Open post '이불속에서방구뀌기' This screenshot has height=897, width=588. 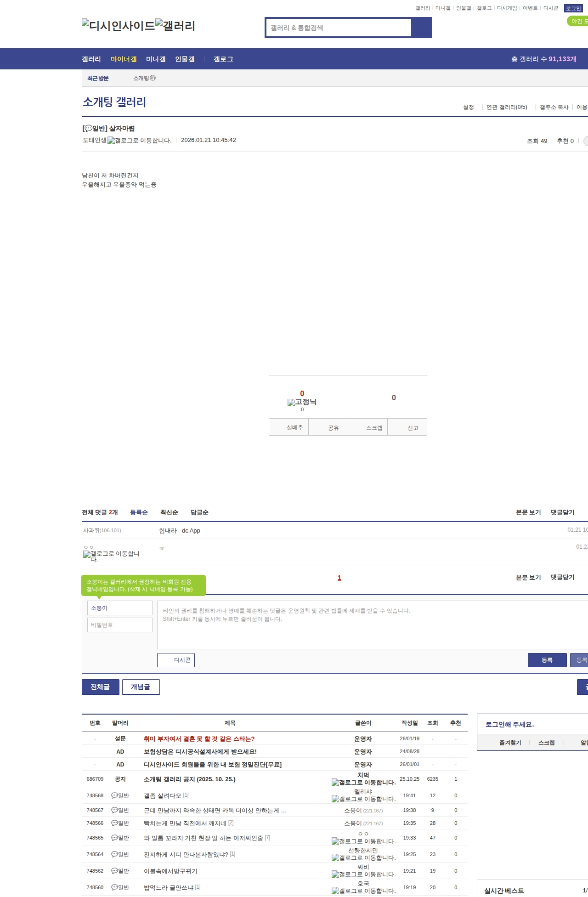(170, 871)
